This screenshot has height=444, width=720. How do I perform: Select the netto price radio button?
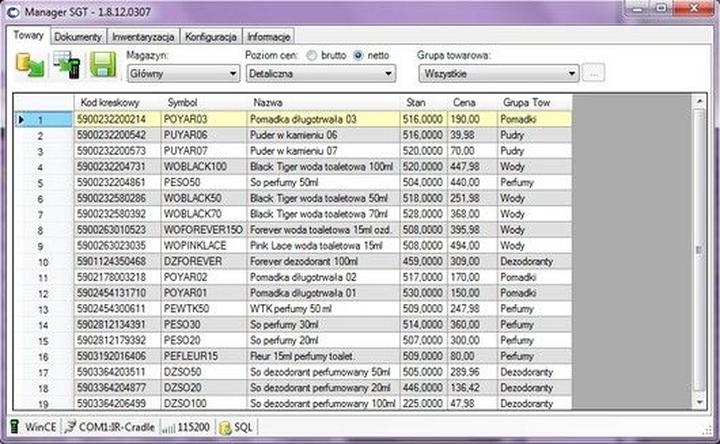[x=358, y=55]
